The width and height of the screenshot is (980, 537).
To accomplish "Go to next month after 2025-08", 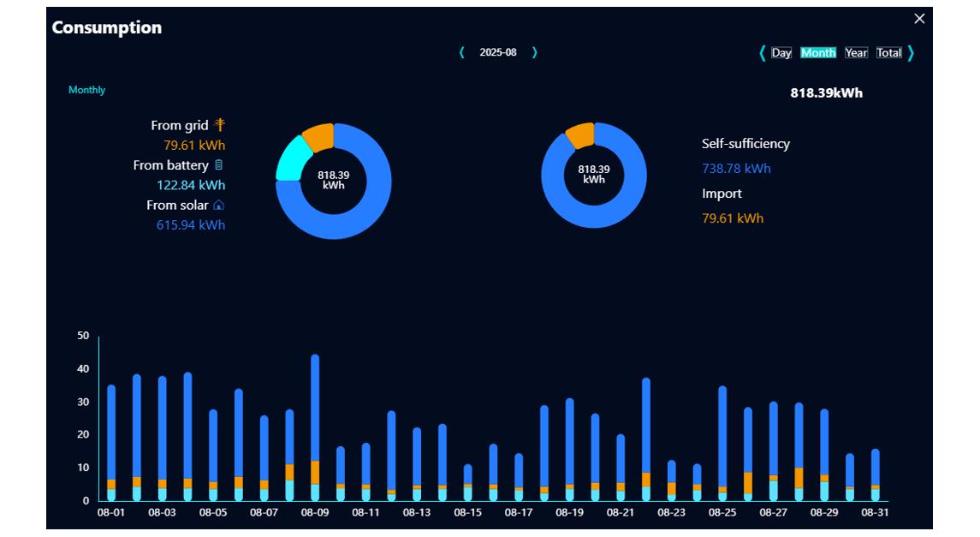I will (535, 52).
